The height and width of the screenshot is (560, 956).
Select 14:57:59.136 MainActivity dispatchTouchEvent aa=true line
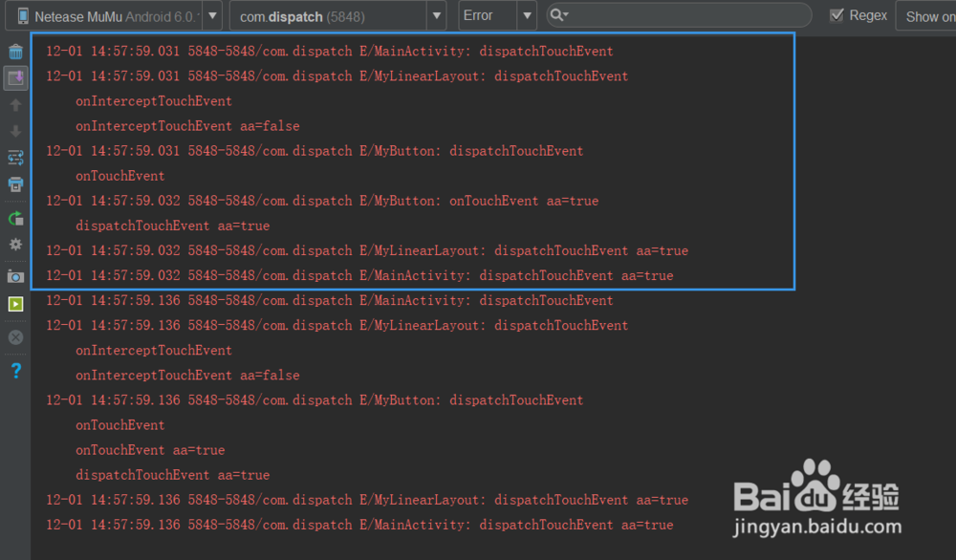coord(359,526)
